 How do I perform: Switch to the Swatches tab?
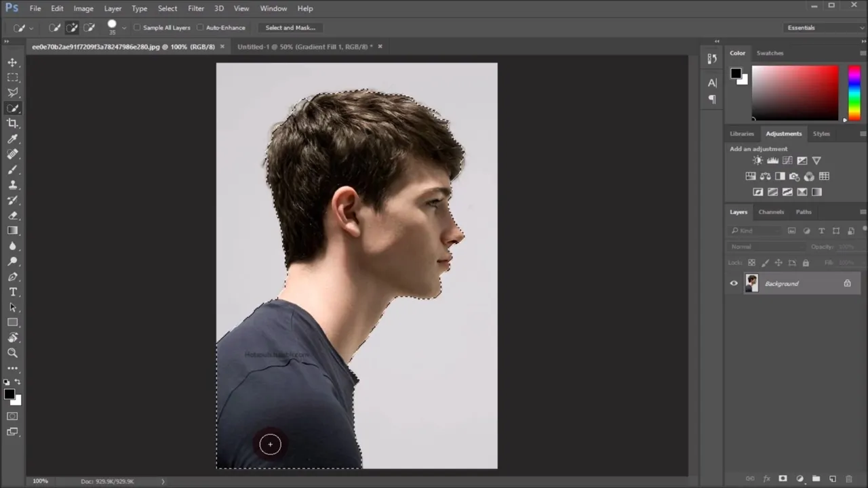tap(770, 53)
